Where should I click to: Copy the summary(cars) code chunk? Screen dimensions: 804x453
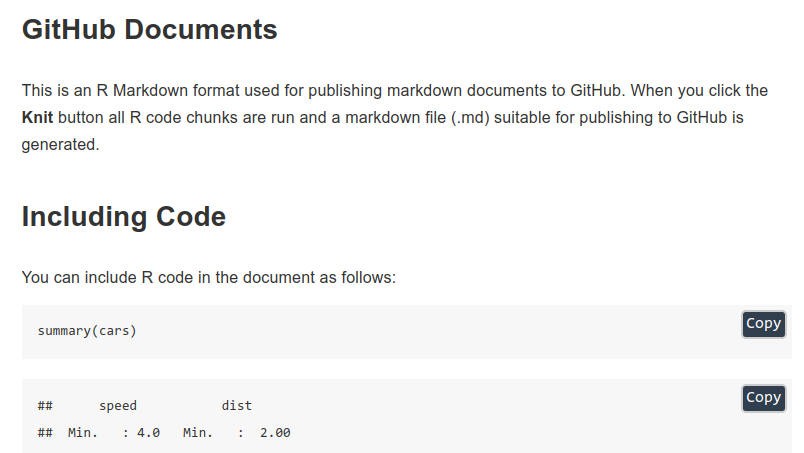pyautogui.click(x=763, y=324)
